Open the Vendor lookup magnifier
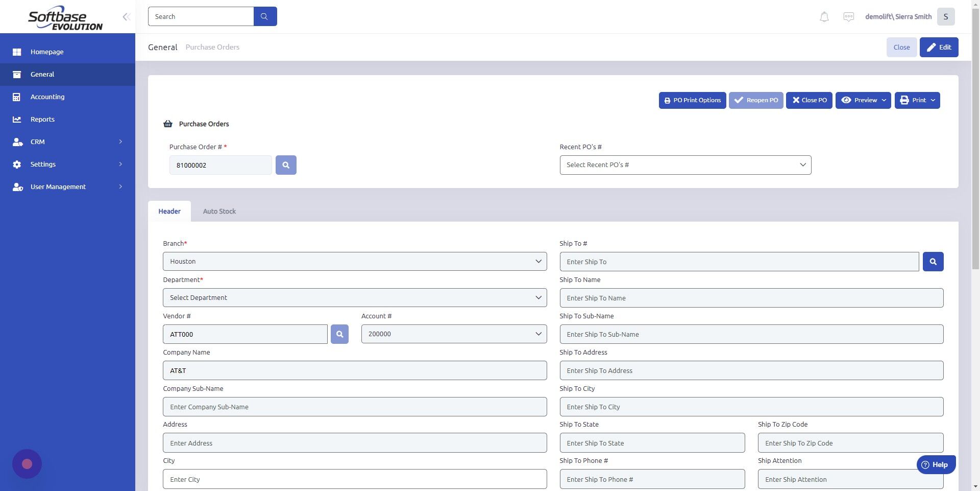This screenshot has height=491, width=980. click(x=339, y=334)
